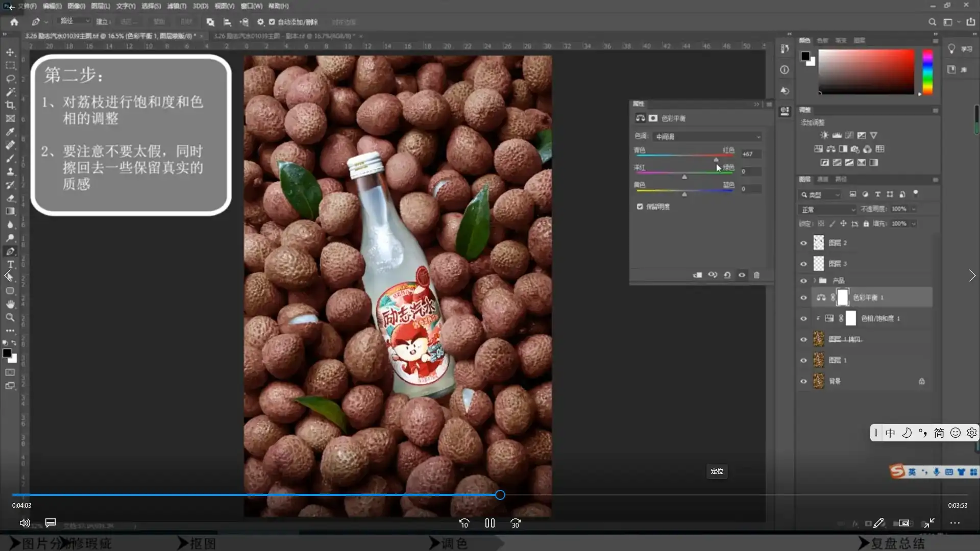Open the 选择(S) menu
Viewport: 980px width, 551px height.
(x=151, y=6)
